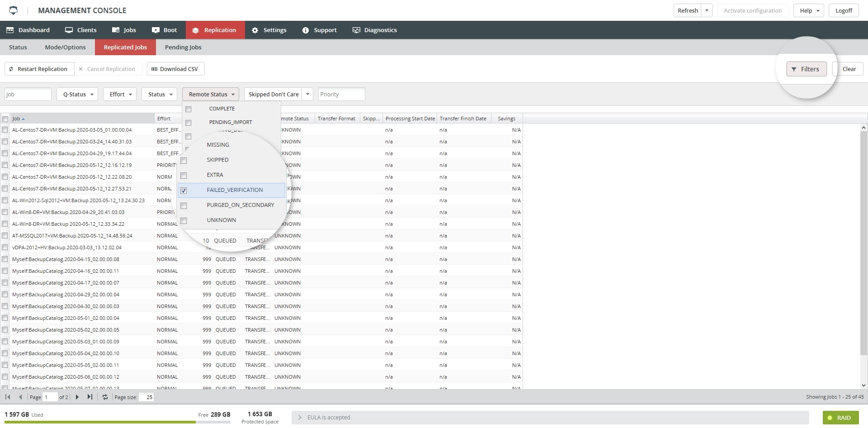Screen dimensions: 868x428
Task: Click the Logoff button
Action: tap(844, 10)
